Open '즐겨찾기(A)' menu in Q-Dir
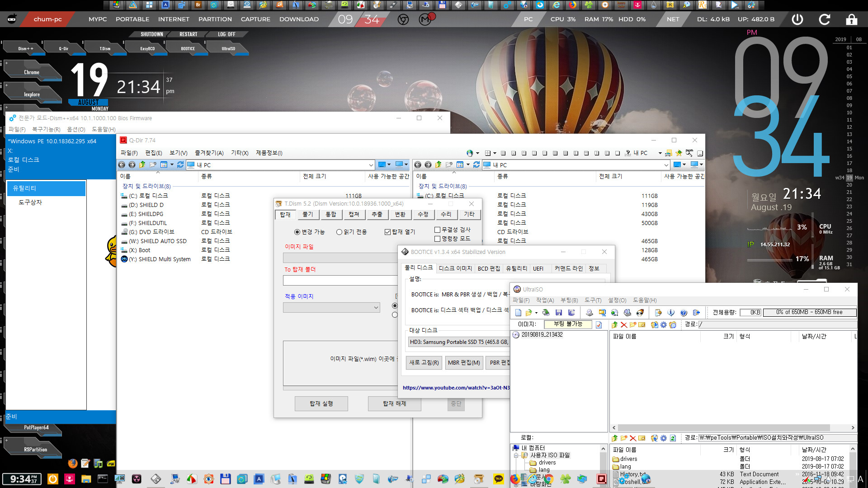 pos(209,153)
